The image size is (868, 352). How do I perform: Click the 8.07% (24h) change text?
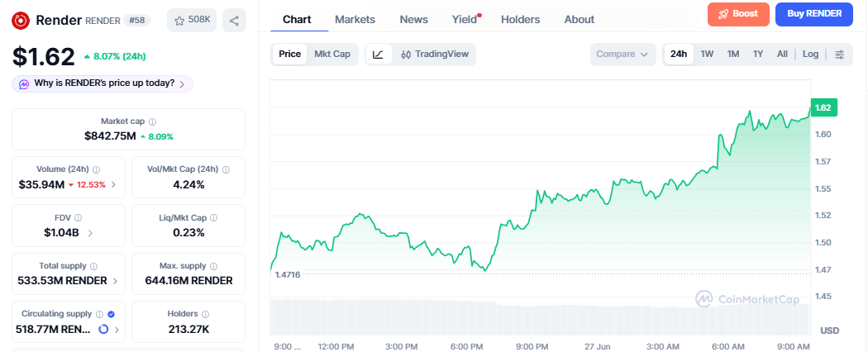coord(119,56)
